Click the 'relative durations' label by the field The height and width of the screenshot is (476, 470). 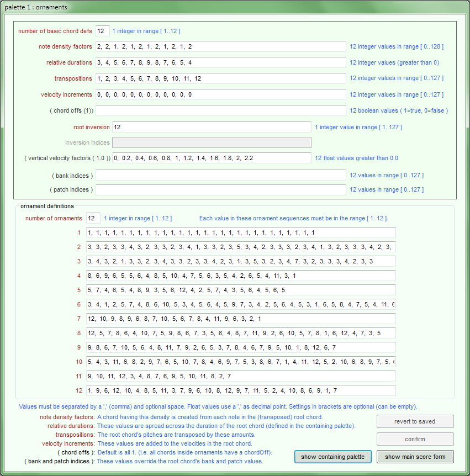tap(69, 62)
